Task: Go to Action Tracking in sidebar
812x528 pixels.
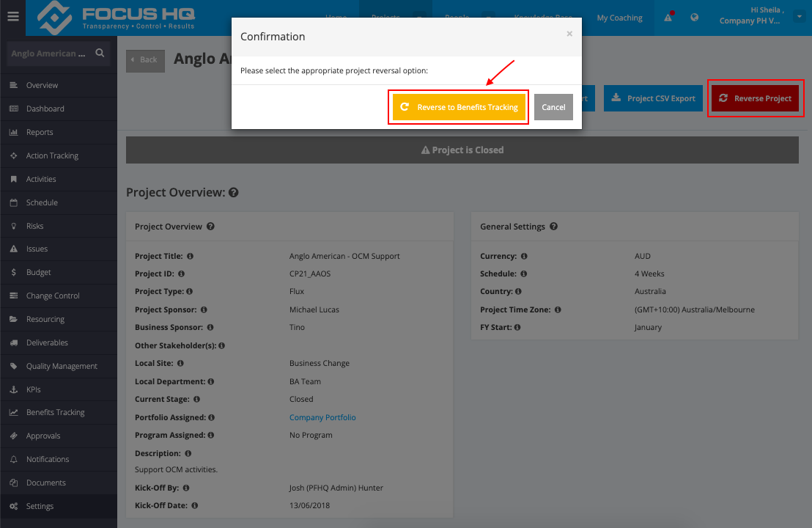Action: [x=59, y=155]
